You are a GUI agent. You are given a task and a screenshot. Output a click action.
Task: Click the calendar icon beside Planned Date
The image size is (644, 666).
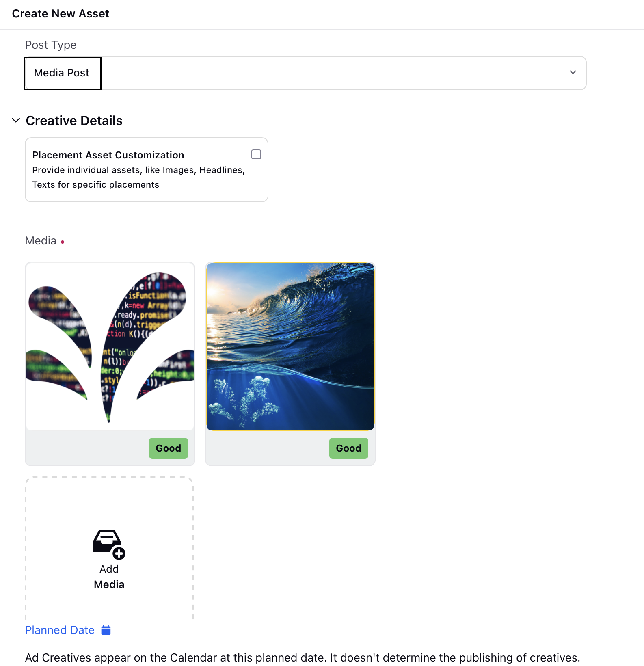(x=106, y=630)
